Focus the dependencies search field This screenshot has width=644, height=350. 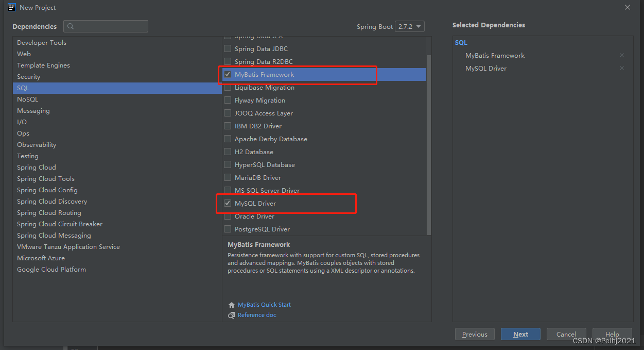[106, 26]
